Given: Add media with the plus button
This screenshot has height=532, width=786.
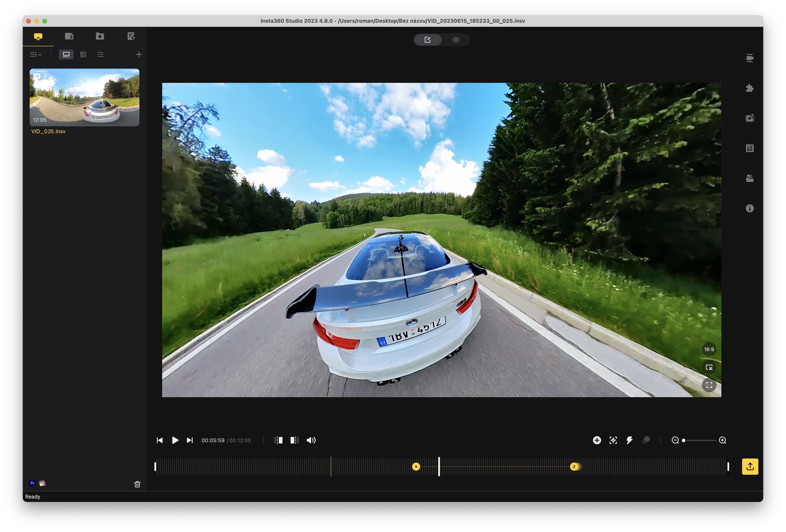Looking at the screenshot, I should pyautogui.click(x=139, y=54).
